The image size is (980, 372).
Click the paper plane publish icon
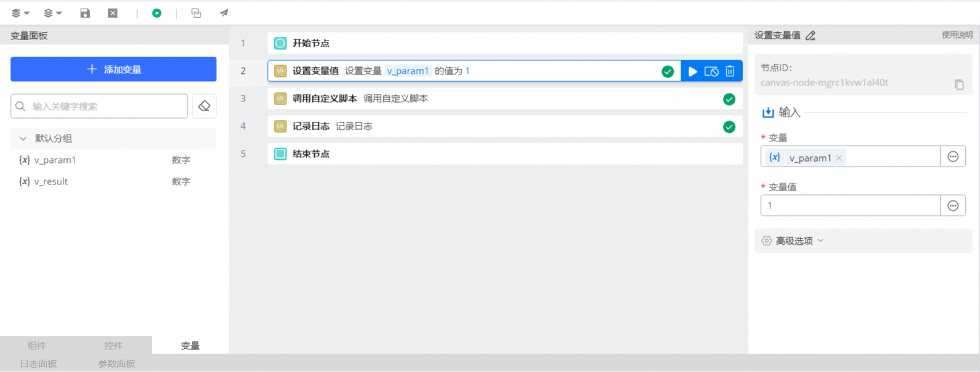tap(224, 13)
